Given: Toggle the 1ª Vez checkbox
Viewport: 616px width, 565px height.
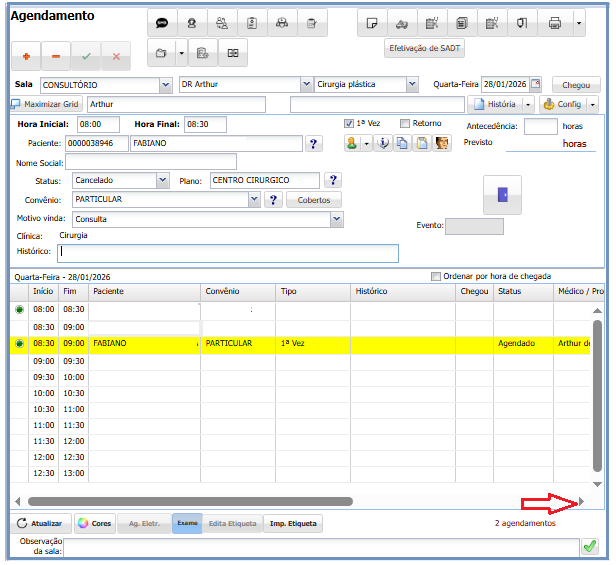Looking at the screenshot, I should point(349,124).
